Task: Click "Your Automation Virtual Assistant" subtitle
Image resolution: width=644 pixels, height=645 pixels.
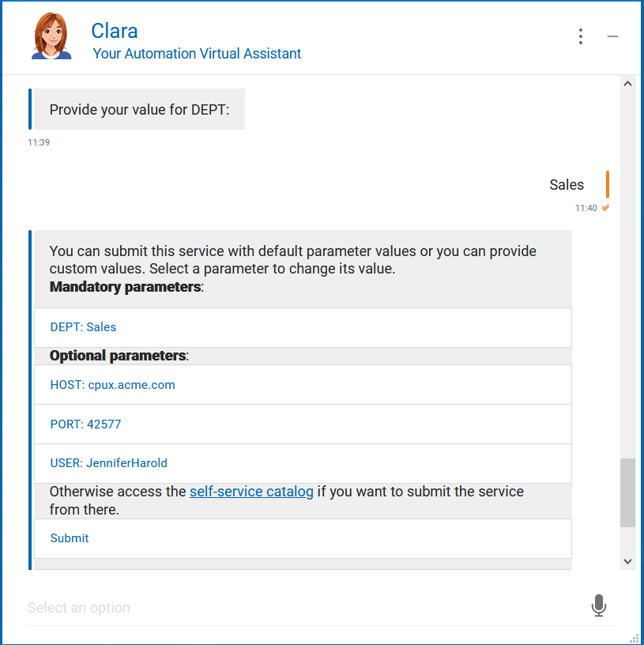Action: [197, 54]
